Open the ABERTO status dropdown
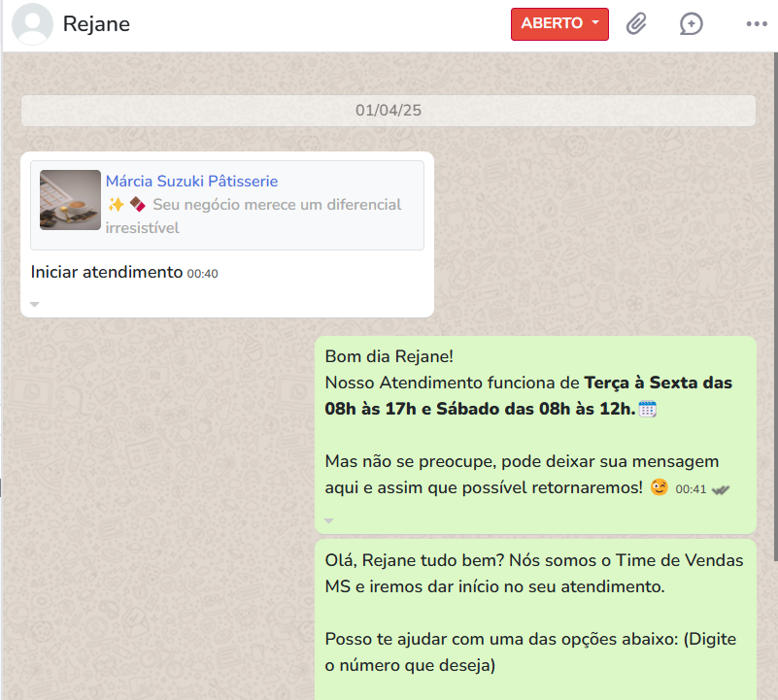Viewport: 778px width, 700px height. [x=559, y=24]
